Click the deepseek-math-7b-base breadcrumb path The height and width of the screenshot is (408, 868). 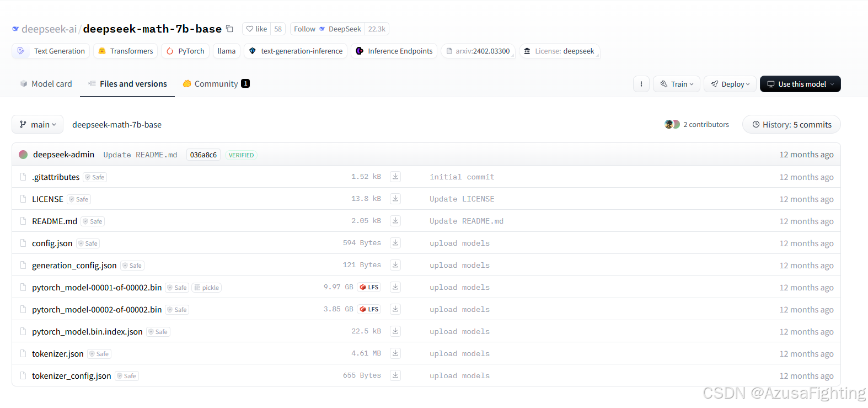click(x=117, y=124)
